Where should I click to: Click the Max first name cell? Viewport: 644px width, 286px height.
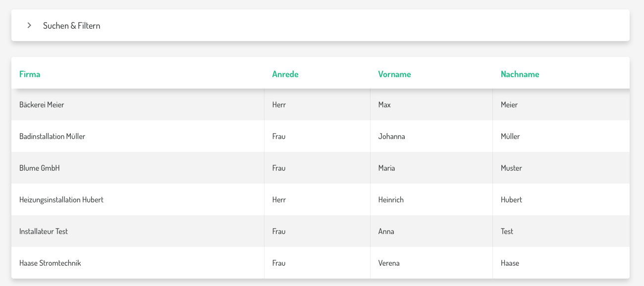click(384, 105)
